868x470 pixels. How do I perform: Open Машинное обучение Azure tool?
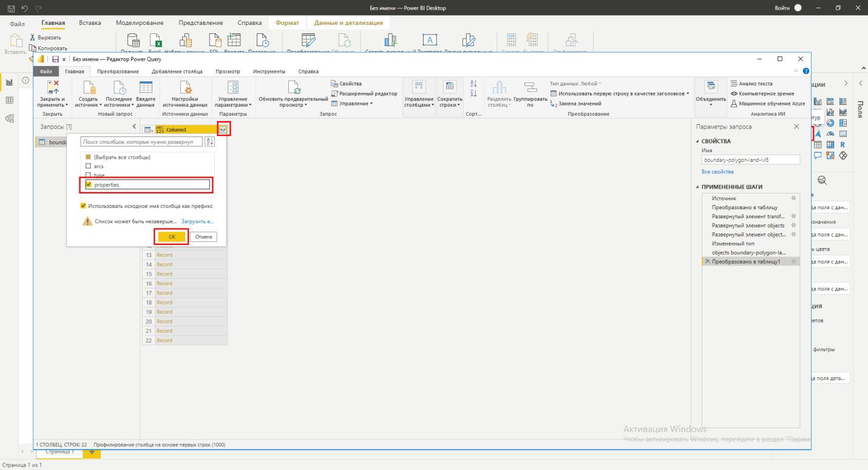(x=768, y=103)
